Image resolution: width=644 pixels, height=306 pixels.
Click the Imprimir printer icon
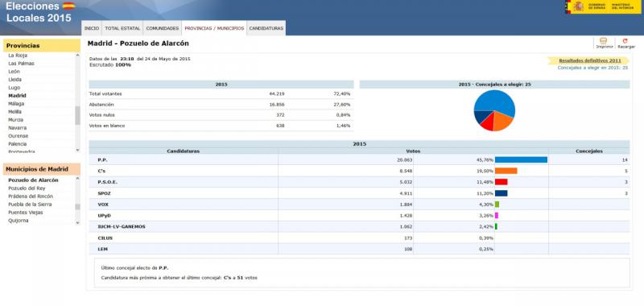(604, 40)
